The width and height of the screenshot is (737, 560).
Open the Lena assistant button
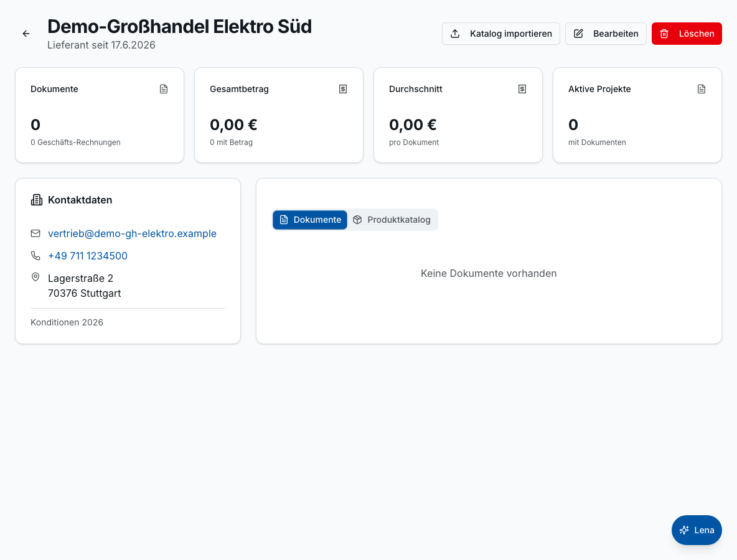pyautogui.click(x=696, y=530)
